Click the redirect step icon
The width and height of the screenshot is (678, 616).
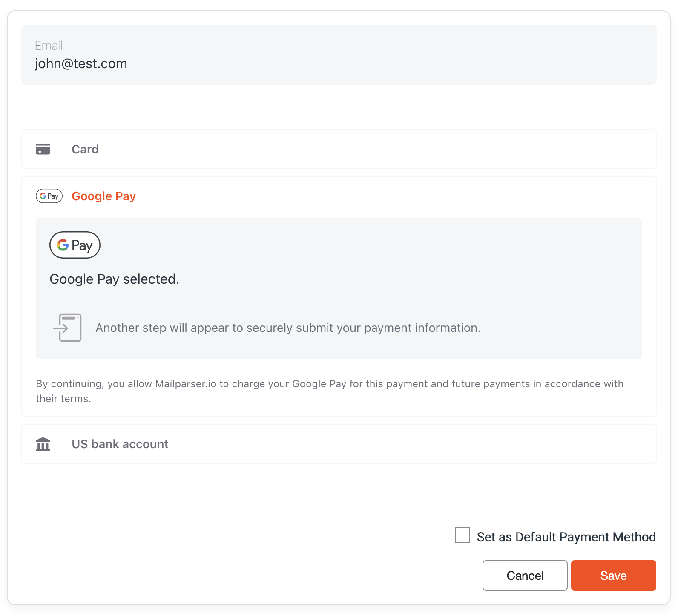(67, 328)
